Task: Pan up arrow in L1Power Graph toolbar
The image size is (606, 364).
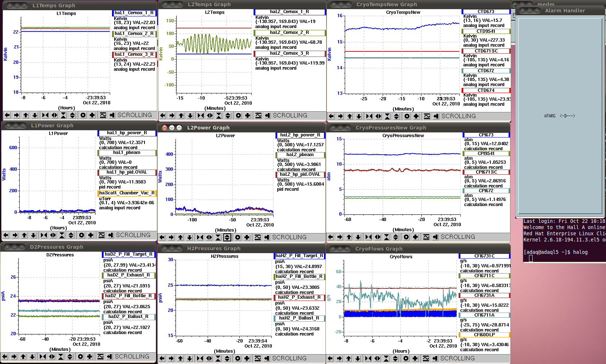Action: [24, 235]
